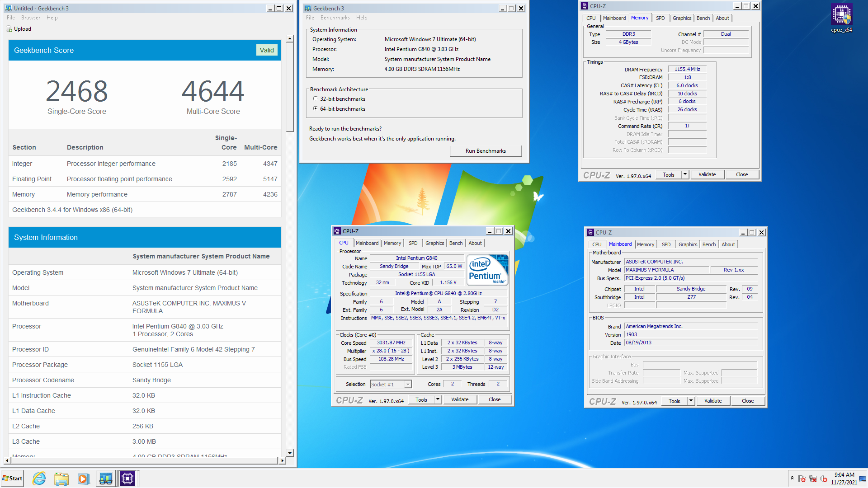
Task: Open About tab in CPU-Z Memory window
Action: pyautogui.click(x=722, y=18)
